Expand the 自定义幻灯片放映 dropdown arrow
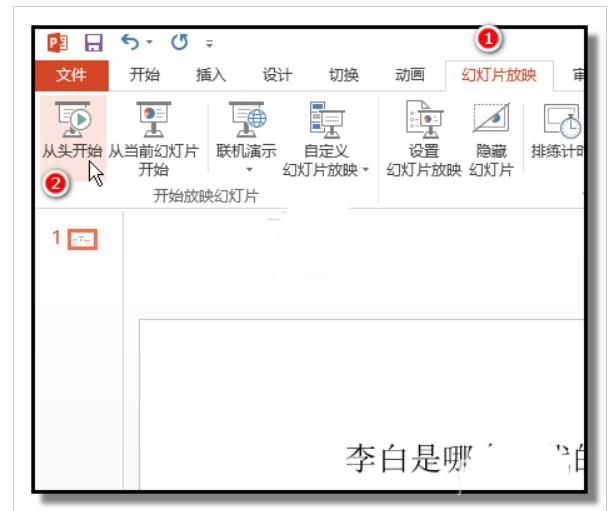614x511 pixels. click(x=366, y=170)
